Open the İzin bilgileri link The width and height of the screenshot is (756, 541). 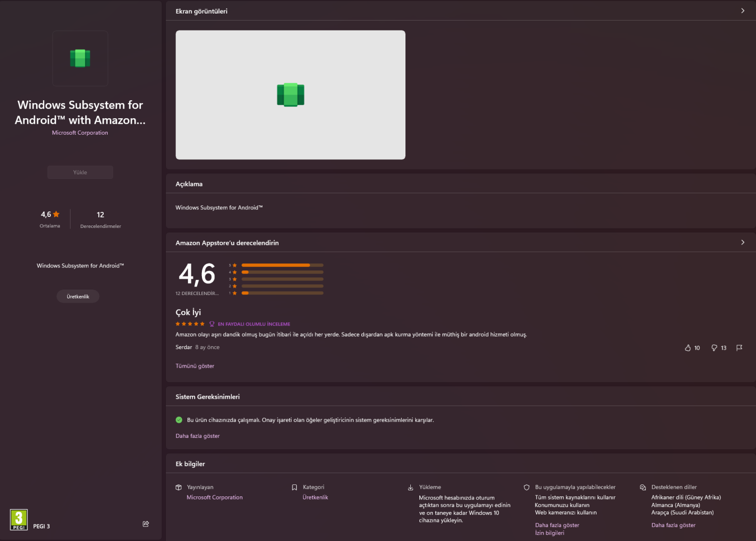(x=550, y=533)
